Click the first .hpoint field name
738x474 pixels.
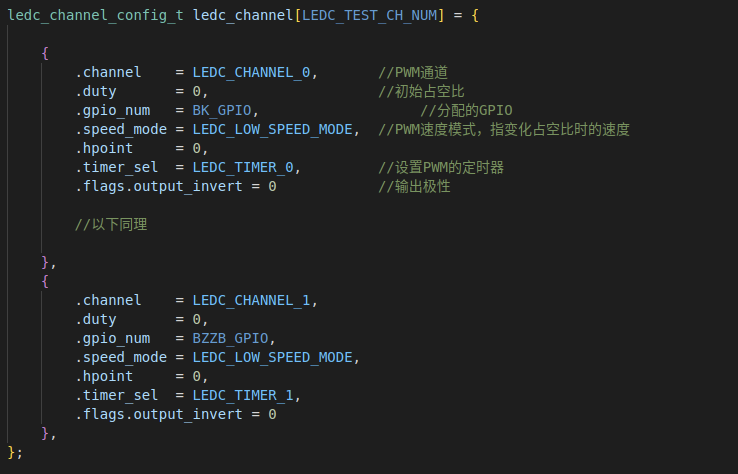pyautogui.click(x=104, y=148)
